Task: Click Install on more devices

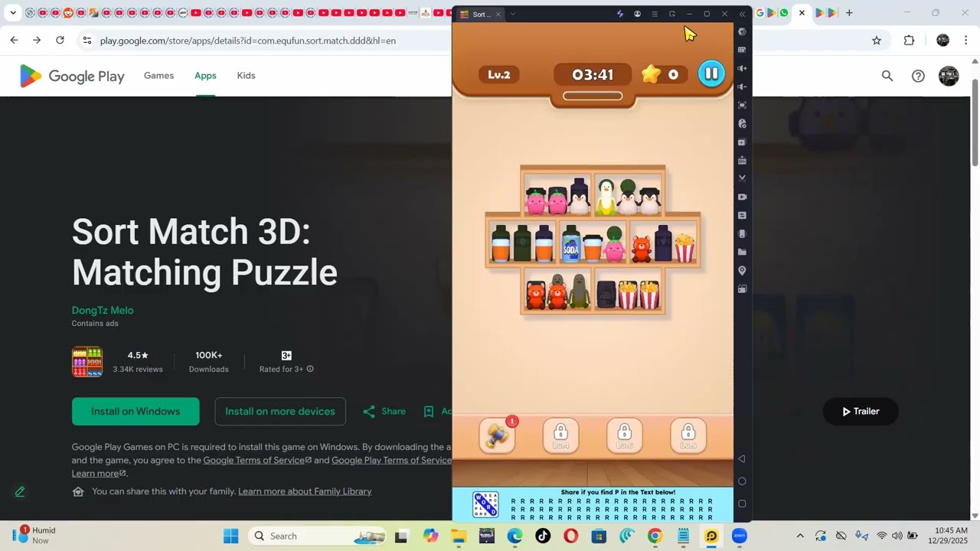Action: tap(280, 411)
